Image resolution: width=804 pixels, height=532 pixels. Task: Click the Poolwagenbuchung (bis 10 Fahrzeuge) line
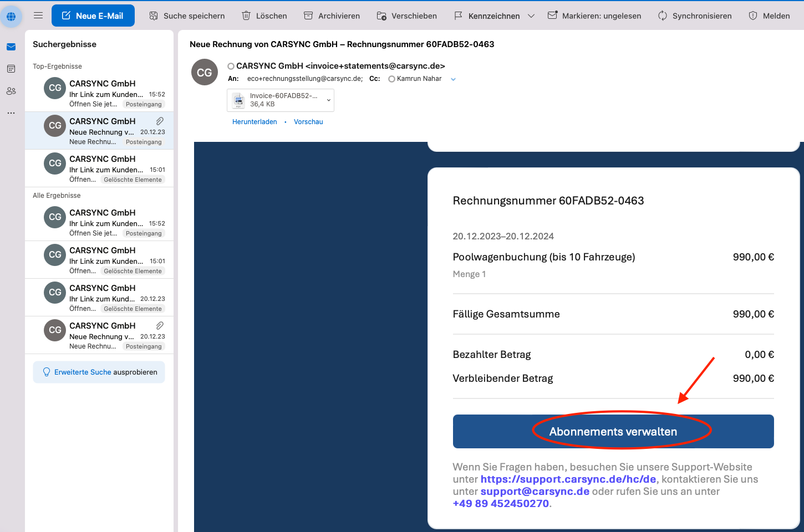544,257
